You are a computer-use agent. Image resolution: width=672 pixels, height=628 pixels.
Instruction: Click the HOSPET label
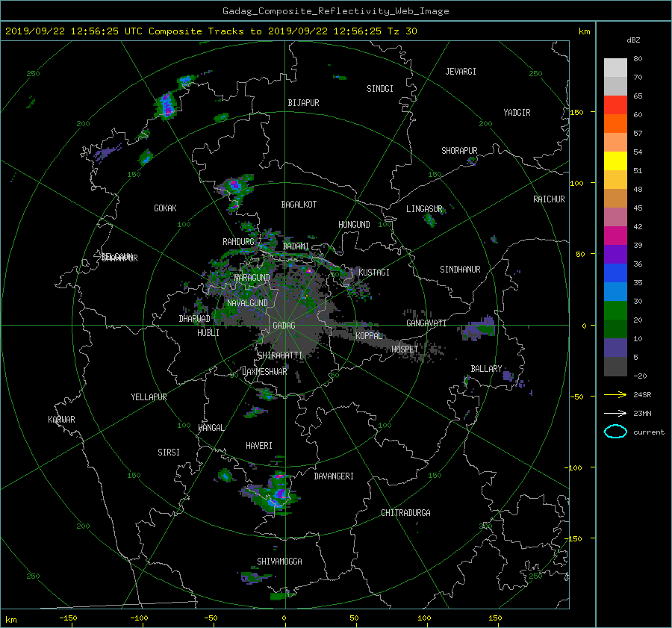coord(405,349)
